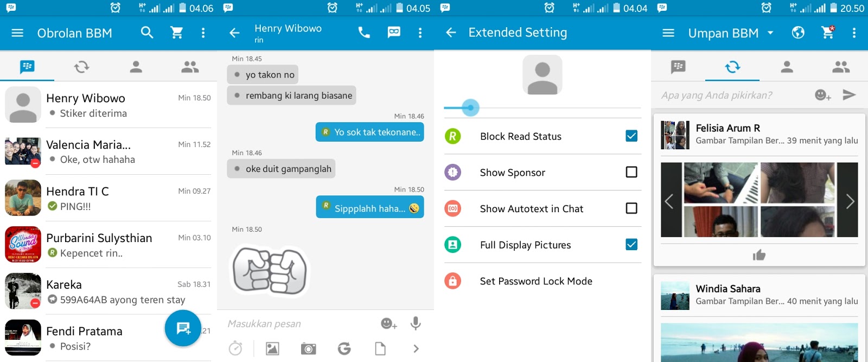Select groups tab in Obrolan BBM screen
Viewport: 868px width, 362px height.
point(190,67)
